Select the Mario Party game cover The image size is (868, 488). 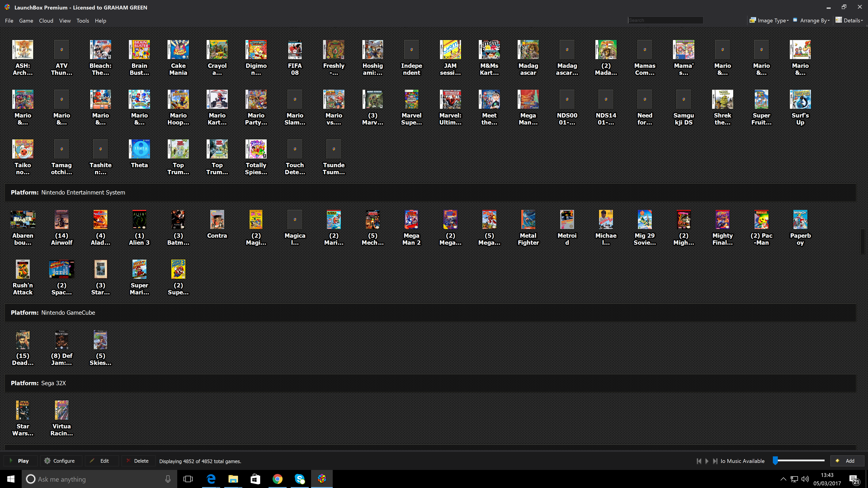(256, 99)
